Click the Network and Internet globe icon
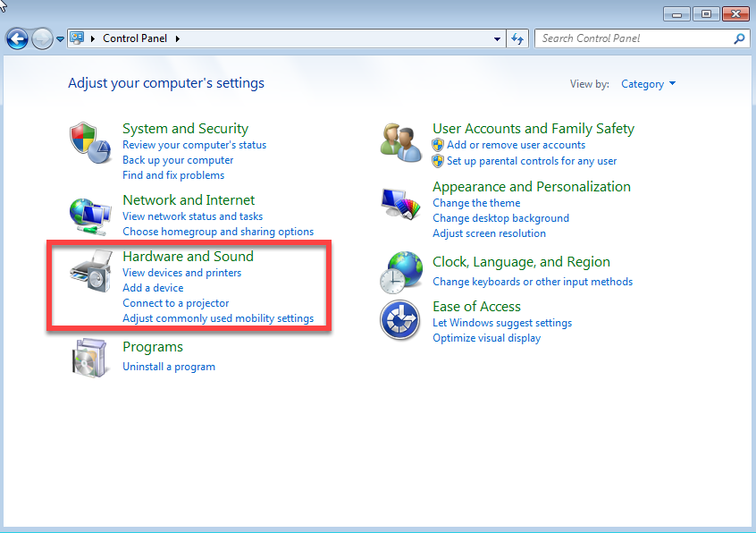Screen dimensions: 756x533 pos(89,215)
